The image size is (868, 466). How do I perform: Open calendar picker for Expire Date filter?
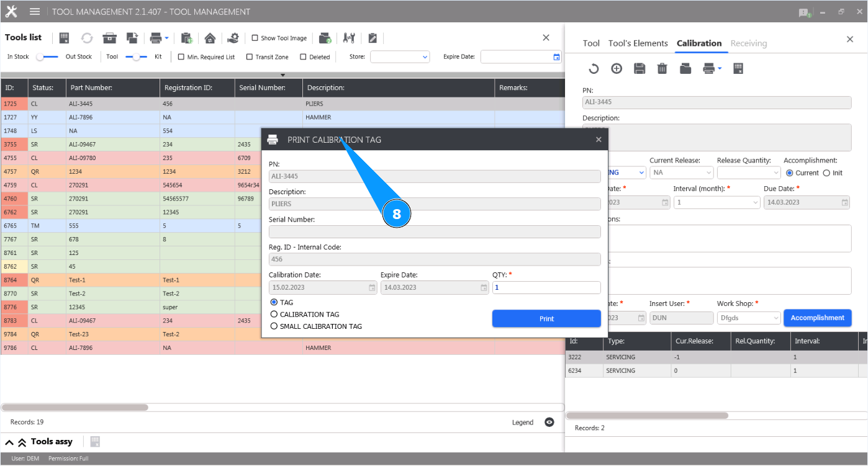556,57
